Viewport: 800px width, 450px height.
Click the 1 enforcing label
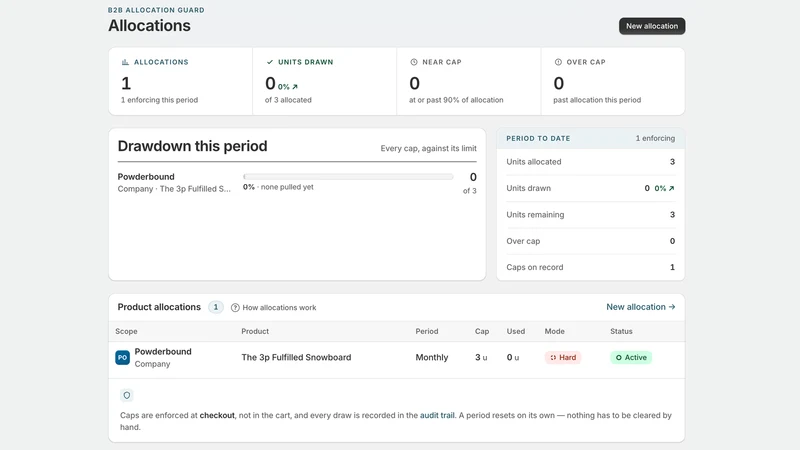tap(655, 138)
